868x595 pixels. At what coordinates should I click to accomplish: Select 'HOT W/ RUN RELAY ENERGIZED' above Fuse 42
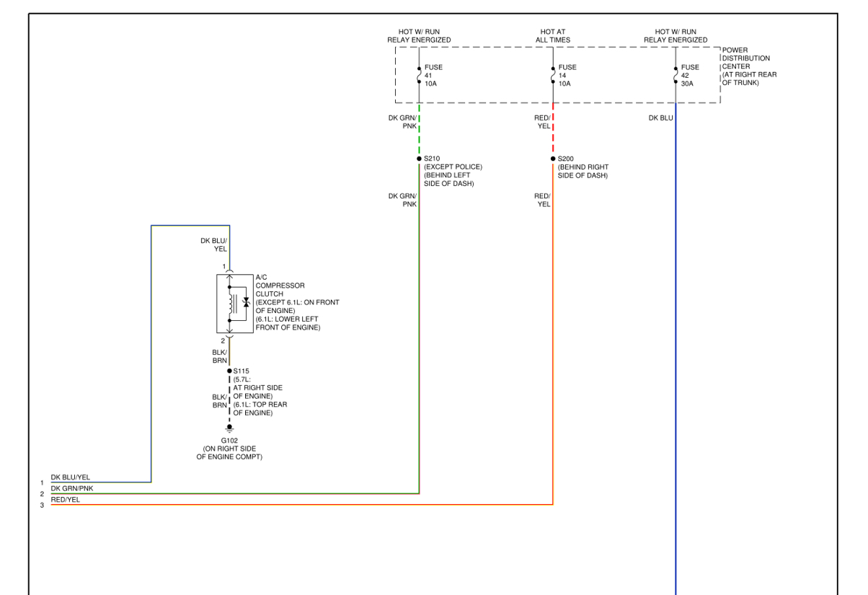(676, 36)
